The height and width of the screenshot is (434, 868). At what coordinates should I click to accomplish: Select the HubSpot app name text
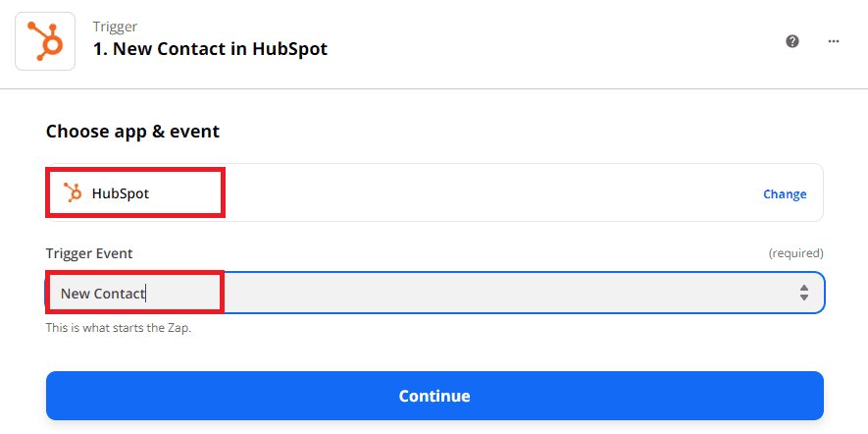[x=121, y=193]
